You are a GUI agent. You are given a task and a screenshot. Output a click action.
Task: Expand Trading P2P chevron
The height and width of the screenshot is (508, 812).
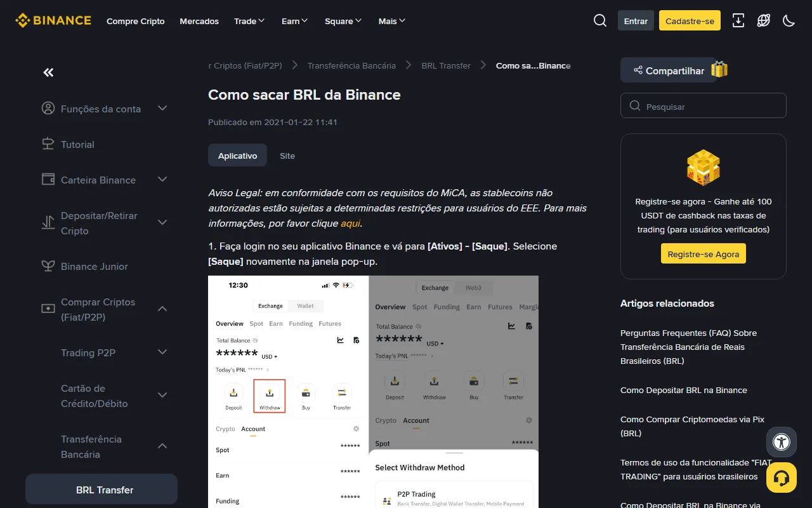[x=162, y=352]
